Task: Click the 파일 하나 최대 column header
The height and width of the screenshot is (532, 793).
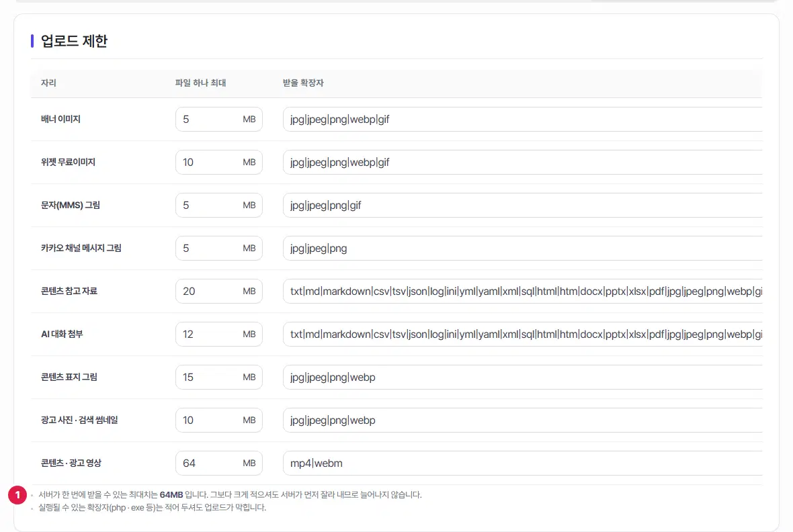Action: [x=200, y=83]
